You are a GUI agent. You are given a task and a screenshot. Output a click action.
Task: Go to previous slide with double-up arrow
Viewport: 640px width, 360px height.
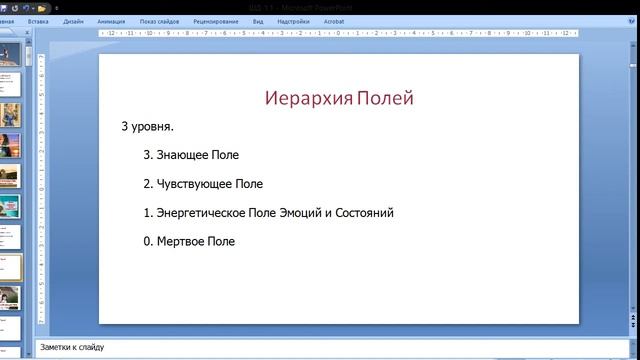coord(633,317)
